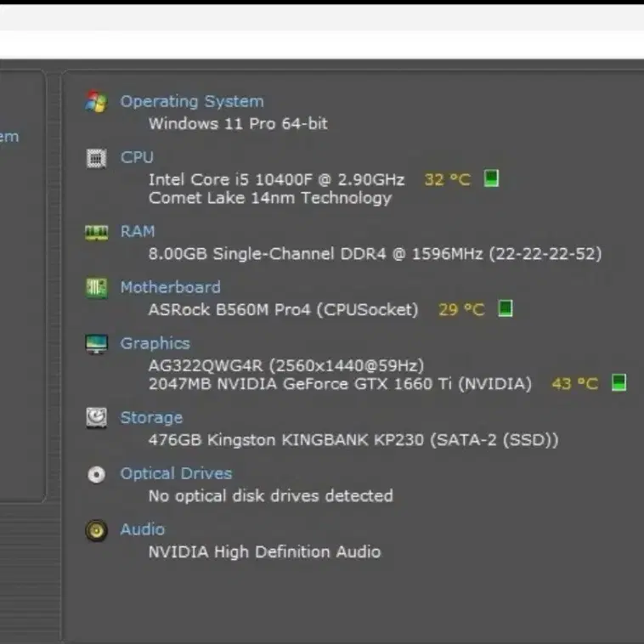Click the green CPU temperature indicator icon
Screen dimensions: 644x644
[x=491, y=178]
